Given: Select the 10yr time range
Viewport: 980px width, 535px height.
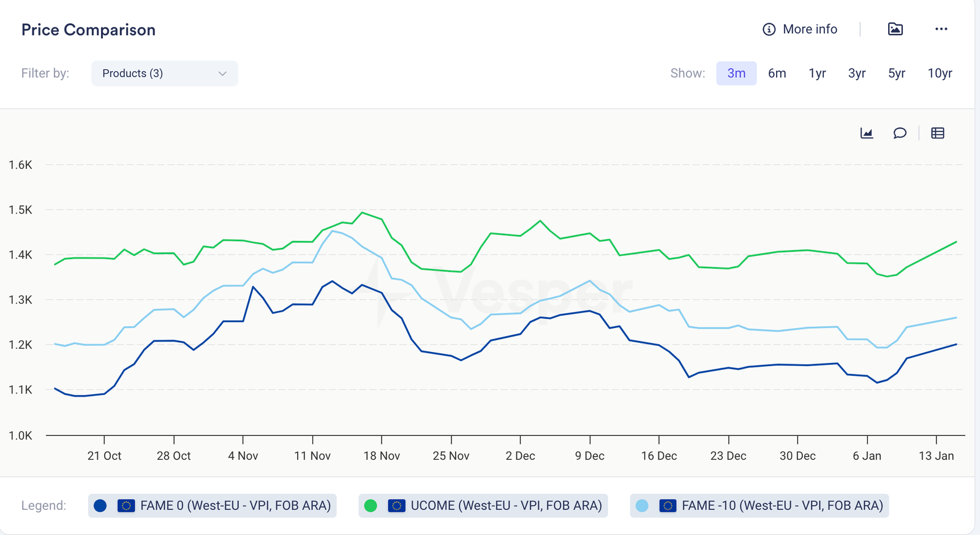Looking at the screenshot, I should (940, 73).
